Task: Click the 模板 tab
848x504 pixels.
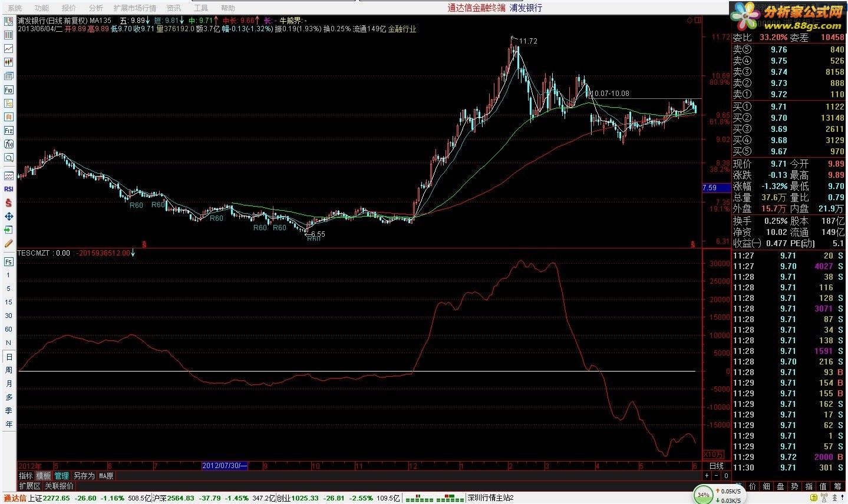Action: (x=44, y=476)
